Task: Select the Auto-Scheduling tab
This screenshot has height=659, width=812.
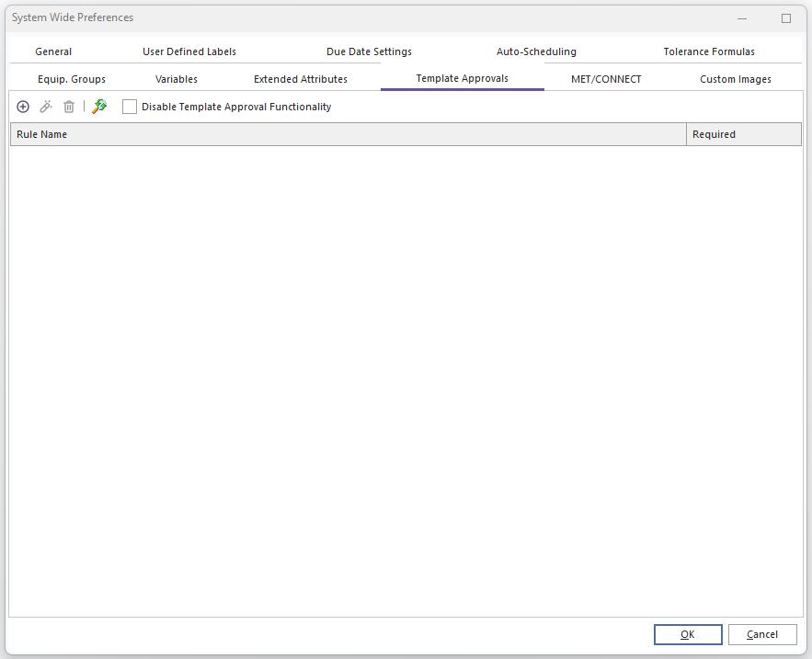Action: (536, 51)
